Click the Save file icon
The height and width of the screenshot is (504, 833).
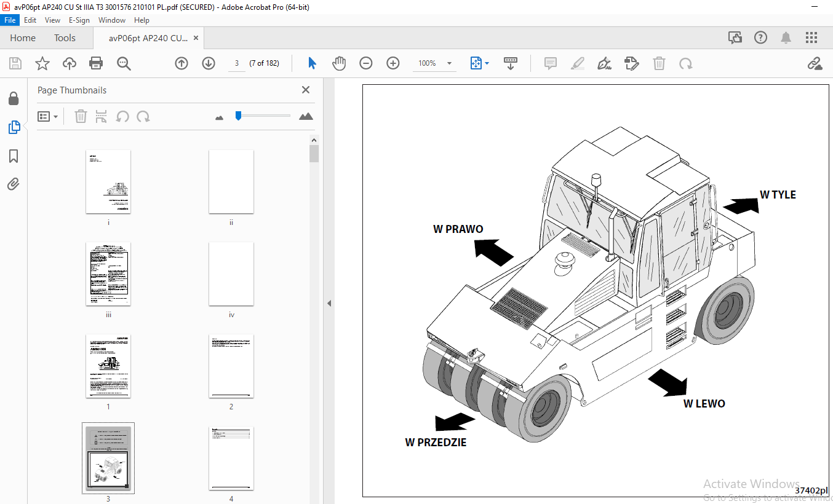coord(15,63)
